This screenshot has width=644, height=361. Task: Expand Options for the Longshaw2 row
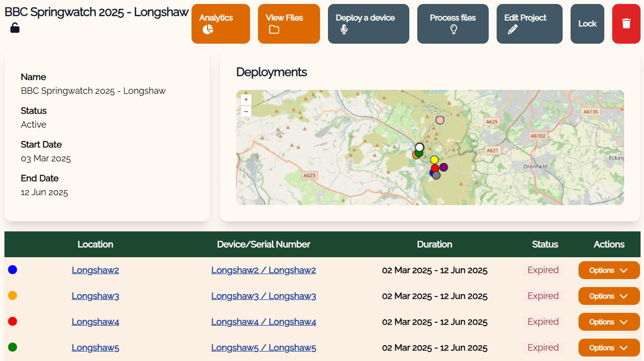pyautogui.click(x=609, y=270)
